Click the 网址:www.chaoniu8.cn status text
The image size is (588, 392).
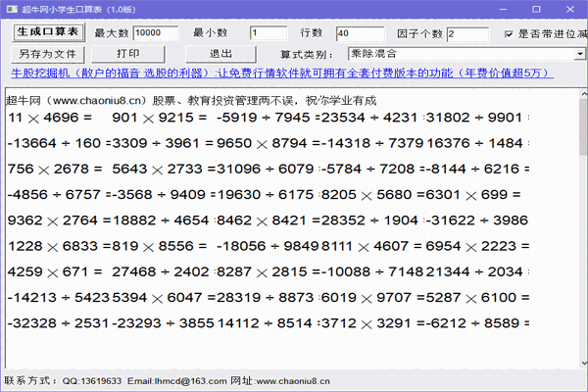(x=280, y=381)
